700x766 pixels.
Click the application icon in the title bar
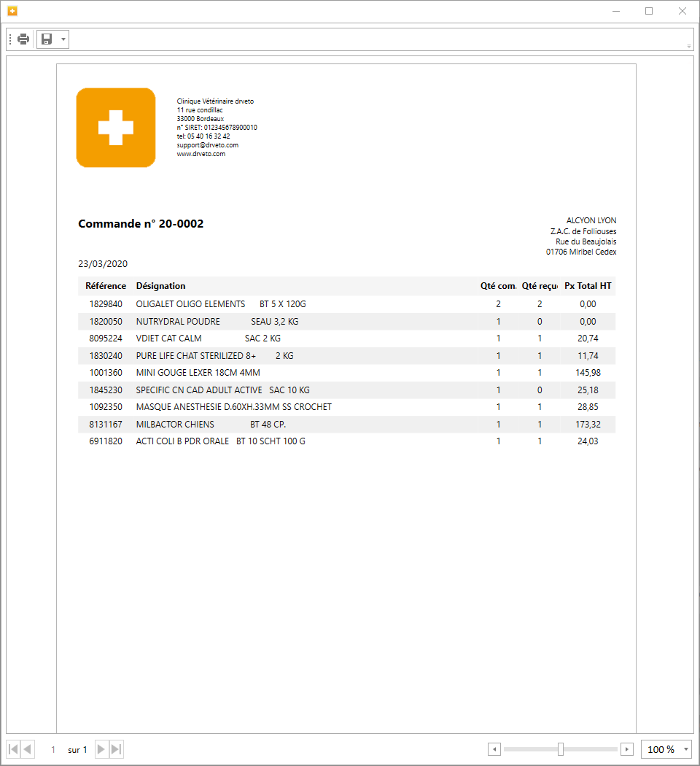point(12,11)
